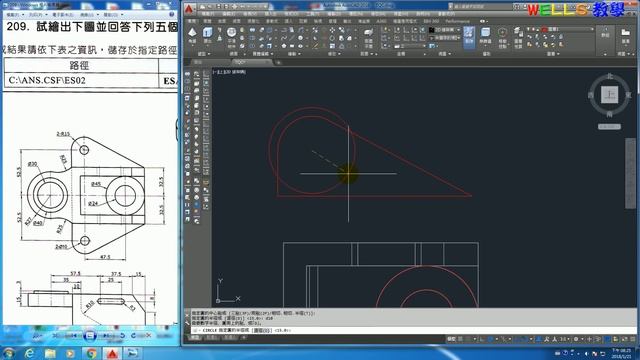Toggle polar tracking in status bar

491,339
